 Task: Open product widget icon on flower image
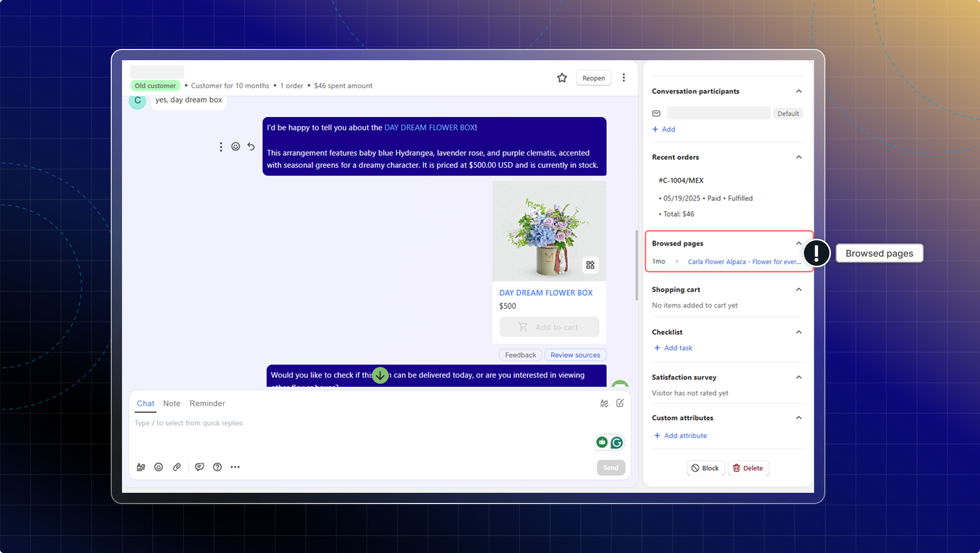[590, 265]
